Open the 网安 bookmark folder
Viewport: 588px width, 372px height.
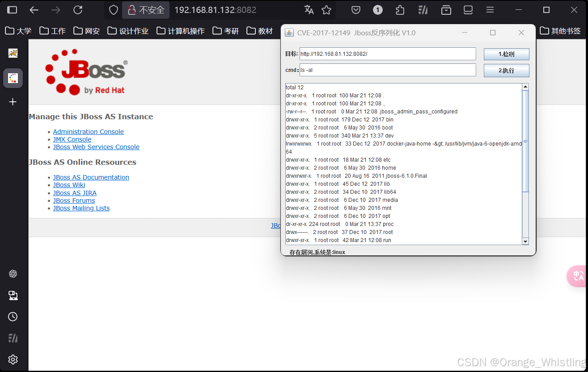pyautogui.click(x=87, y=31)
